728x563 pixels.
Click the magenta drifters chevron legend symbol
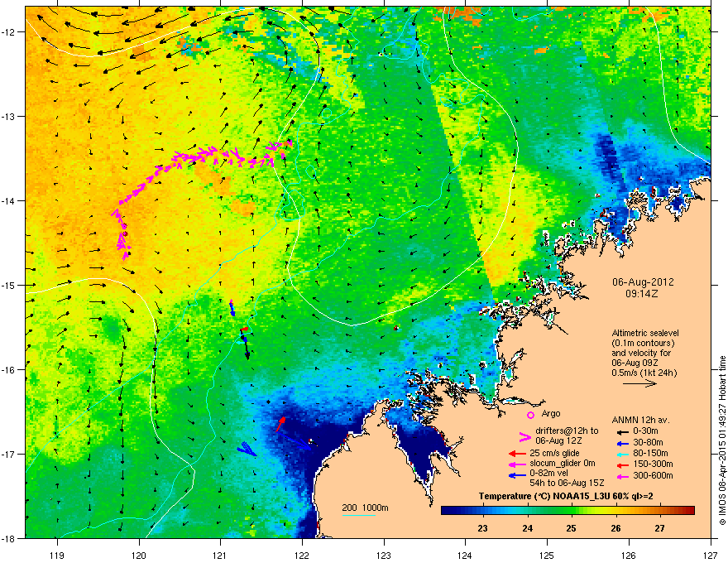pos(524,437)
